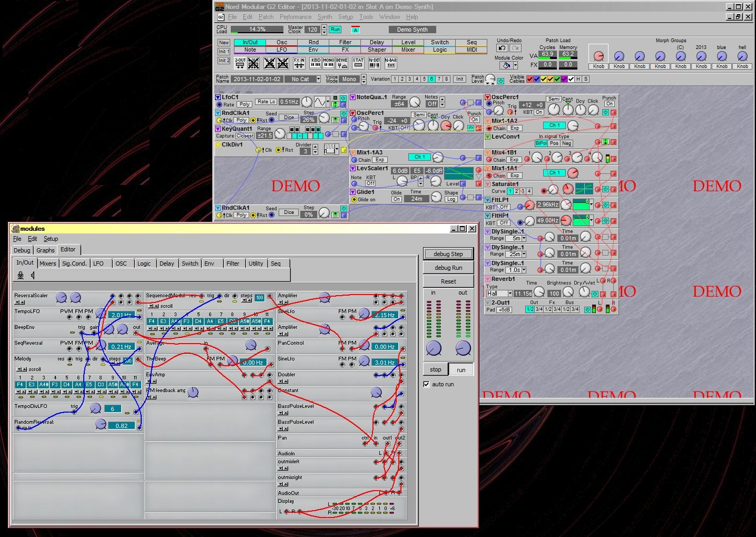Click the Demo Synth slot label

tap(413, 30)
